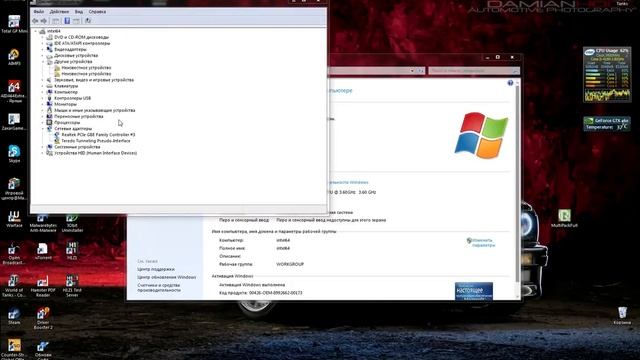Open the Корзина recycle bin icon
640x360 pixels.
[622, 316]
